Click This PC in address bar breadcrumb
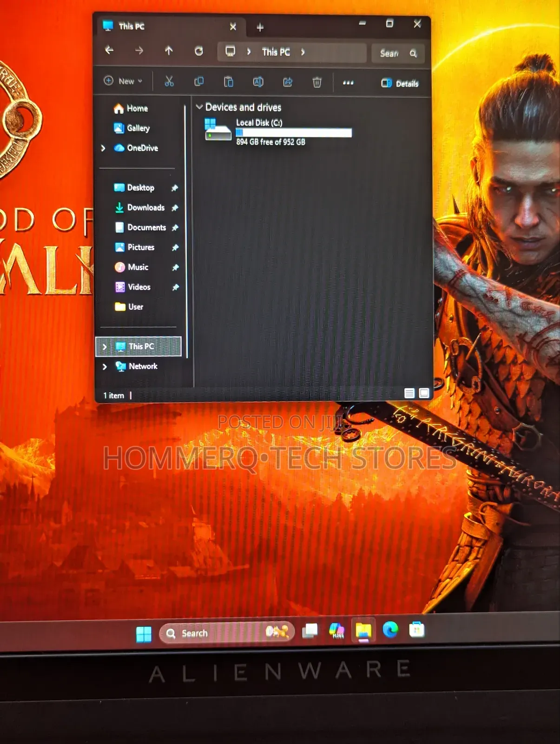 [276, 52]
